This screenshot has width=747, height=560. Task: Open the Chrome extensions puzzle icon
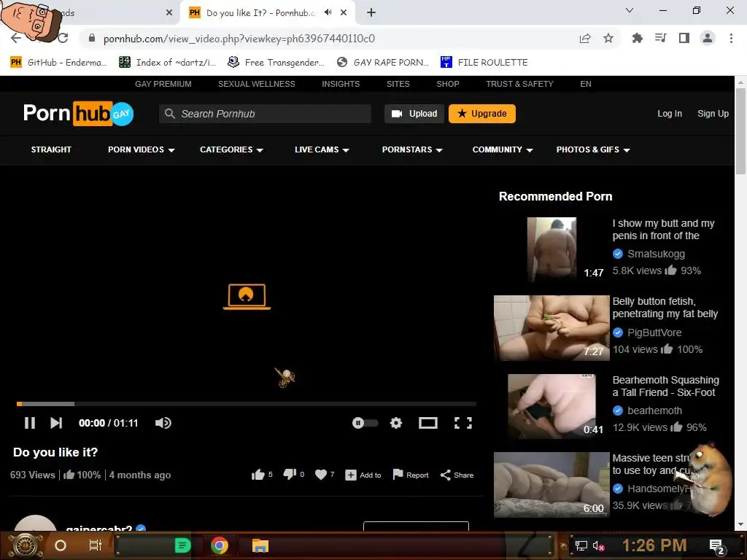coord(637,38)
